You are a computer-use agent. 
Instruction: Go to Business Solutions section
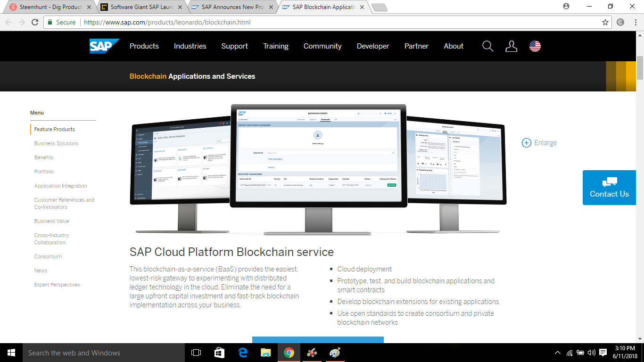(56, 143)
